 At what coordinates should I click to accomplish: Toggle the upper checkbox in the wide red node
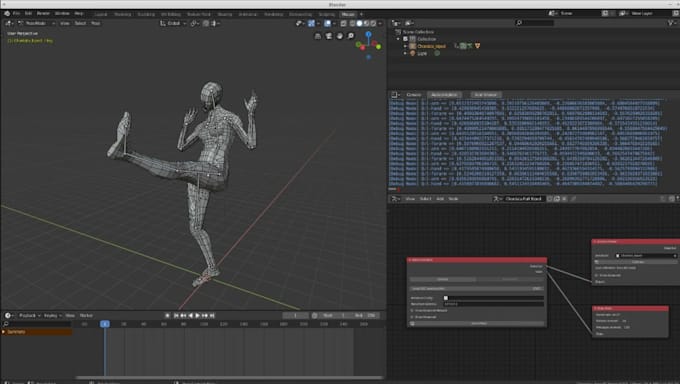[412, 311]
